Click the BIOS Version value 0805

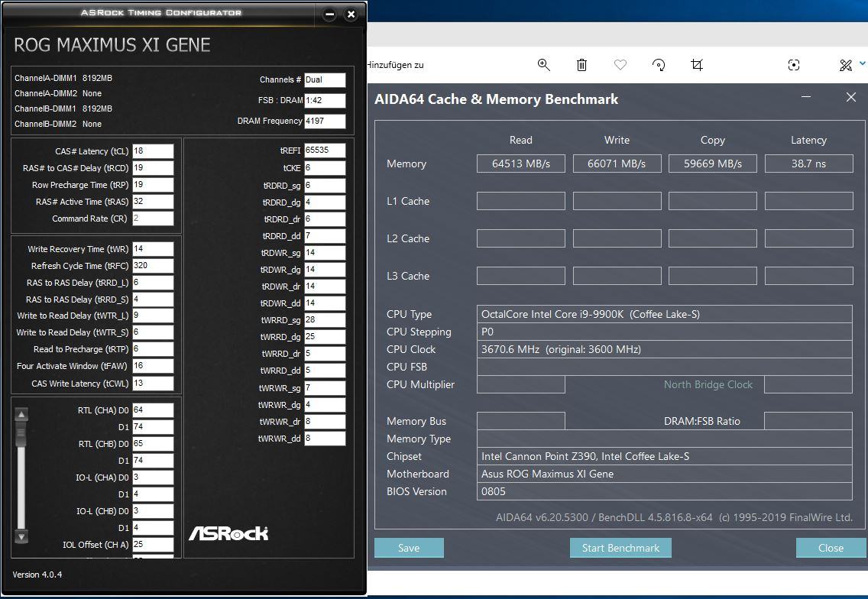coord(664,491)
